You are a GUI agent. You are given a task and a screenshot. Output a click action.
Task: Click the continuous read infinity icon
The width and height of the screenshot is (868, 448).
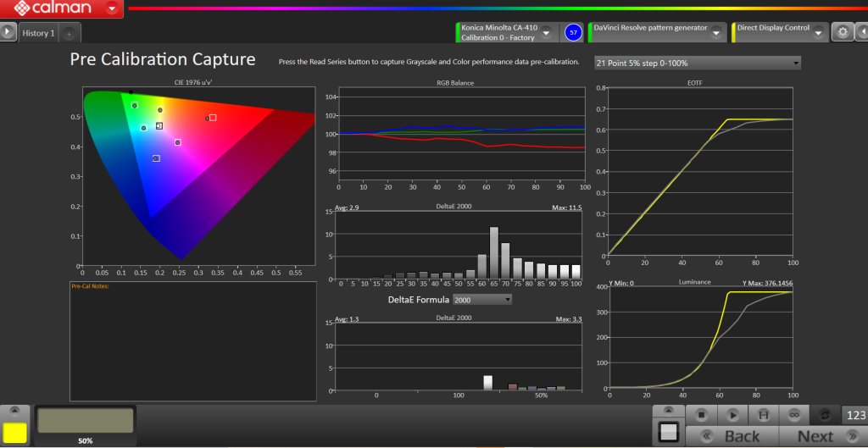794,415
